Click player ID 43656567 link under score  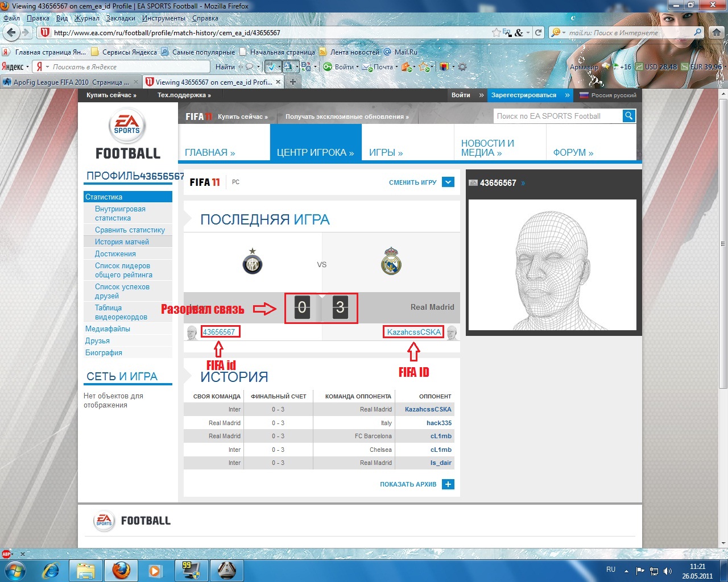coord(219,332)
